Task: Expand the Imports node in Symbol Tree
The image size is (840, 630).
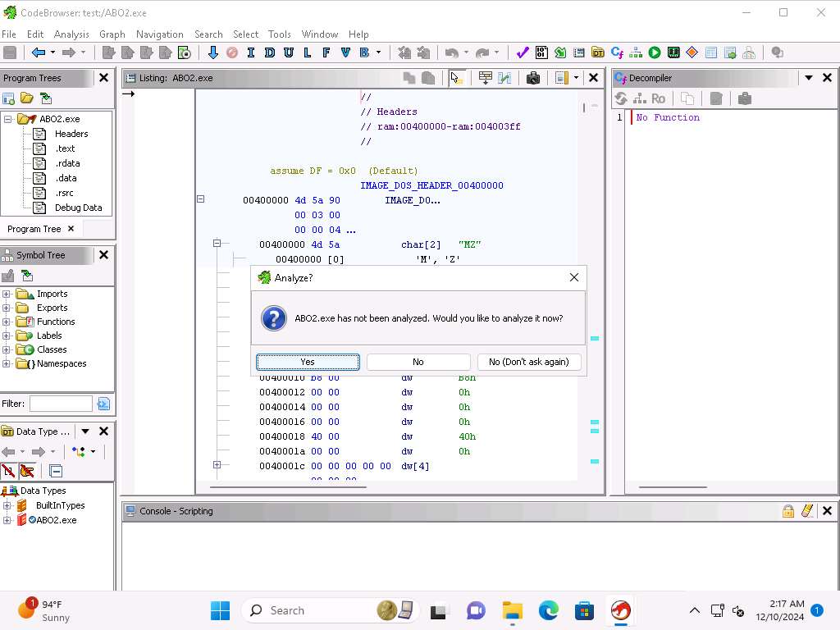Action: click(7, 294)
